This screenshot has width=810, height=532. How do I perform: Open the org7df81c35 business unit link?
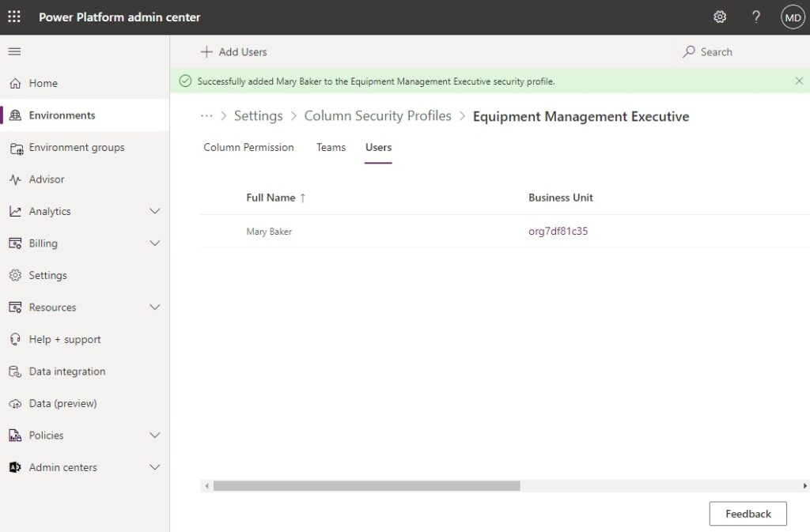tap(558, 231)
